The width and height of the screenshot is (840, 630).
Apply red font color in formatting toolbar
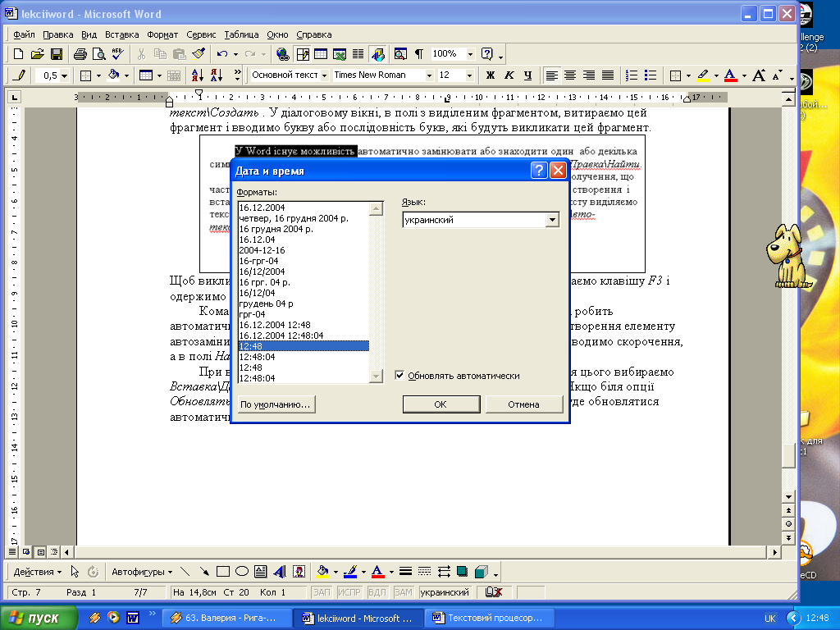pyautogui.click(x=730, y=75)
